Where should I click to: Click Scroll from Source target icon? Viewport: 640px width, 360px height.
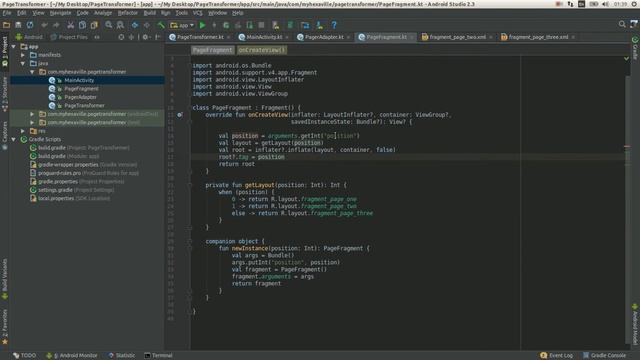point(121,37)
